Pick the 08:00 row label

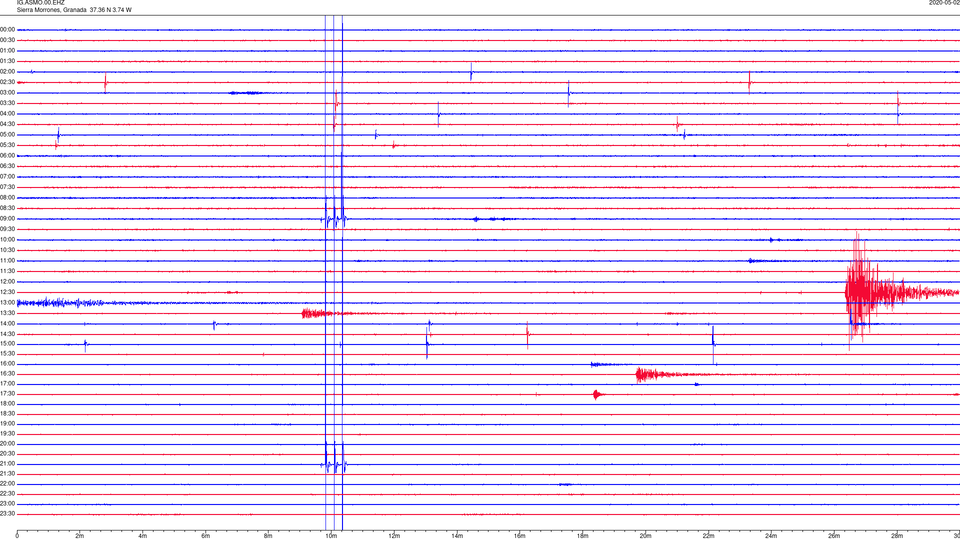[7, 198]
